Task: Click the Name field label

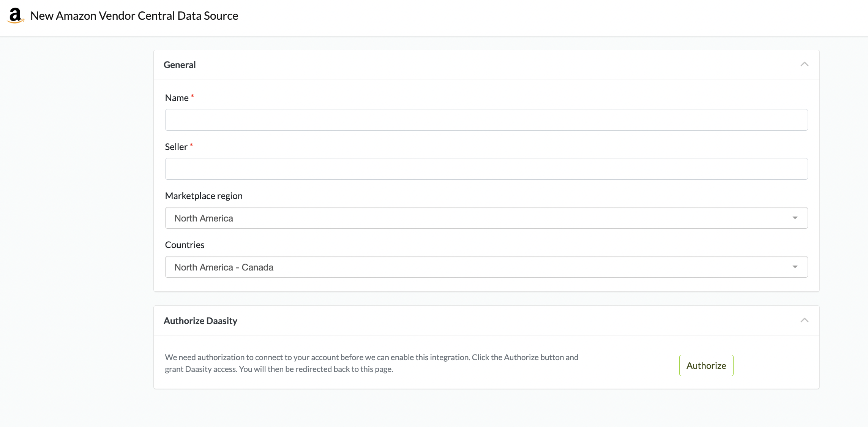Action: (x=177, y=98)
